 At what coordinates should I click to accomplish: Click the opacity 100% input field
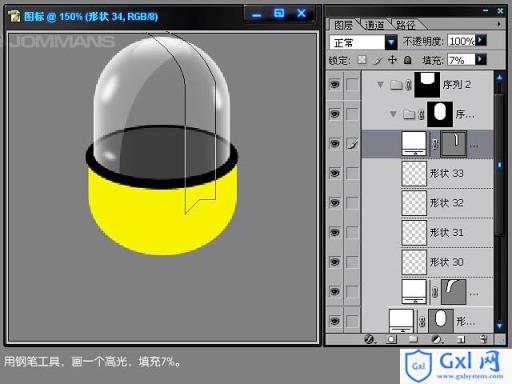tap(461, 41)
